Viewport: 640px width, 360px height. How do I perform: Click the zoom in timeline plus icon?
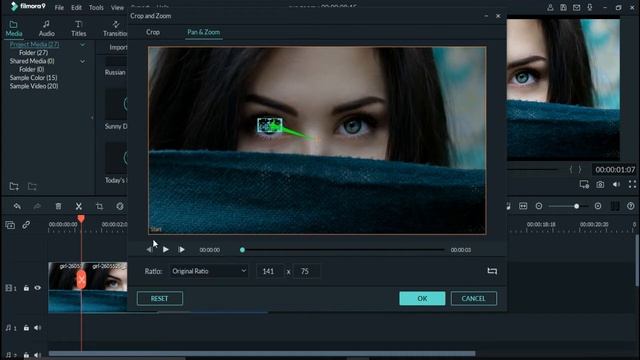click(598, 206)
